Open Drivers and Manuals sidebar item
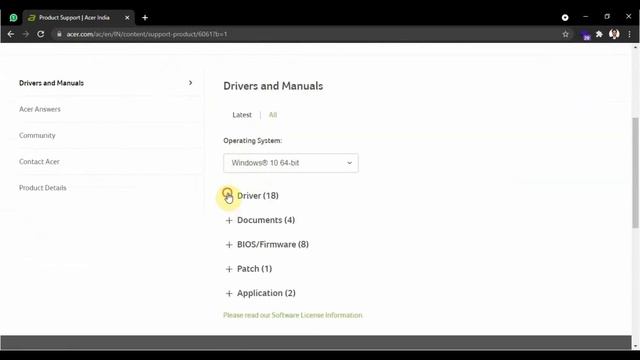This screenshot has width=640, height=360. coord(51,83)
